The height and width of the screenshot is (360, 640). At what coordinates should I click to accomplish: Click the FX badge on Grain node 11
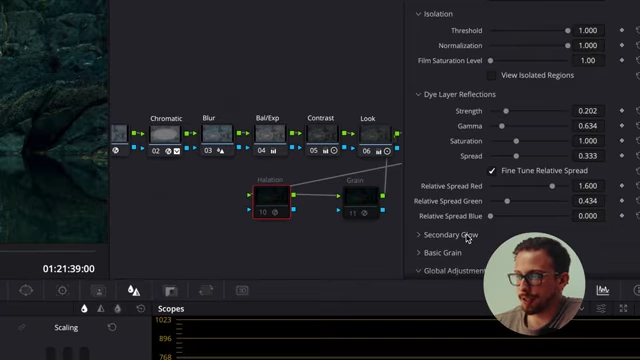tap(364, 213)
